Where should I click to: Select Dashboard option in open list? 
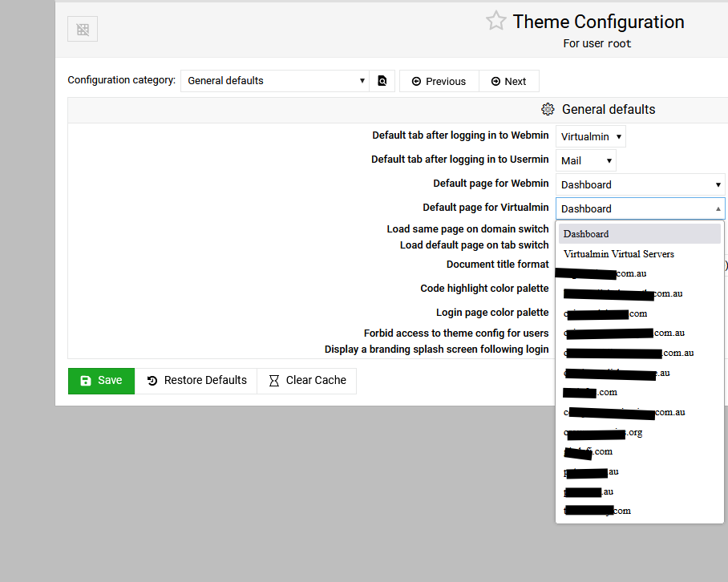coord(640,234)
